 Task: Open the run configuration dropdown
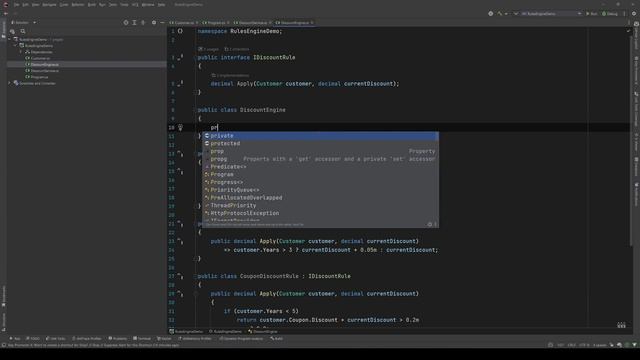[x=551, y=13]
